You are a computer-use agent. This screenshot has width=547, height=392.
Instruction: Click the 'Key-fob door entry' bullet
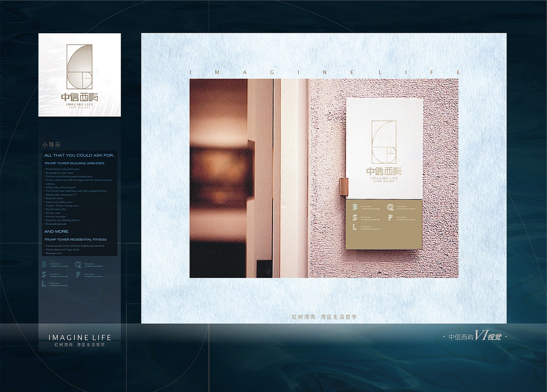pyautogui.click(x=55, y=209)
